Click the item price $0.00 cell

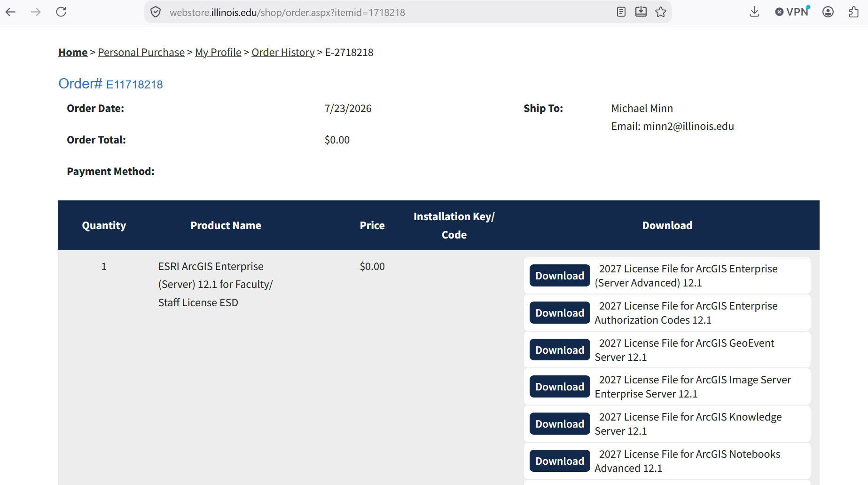(x=372, y=267)
